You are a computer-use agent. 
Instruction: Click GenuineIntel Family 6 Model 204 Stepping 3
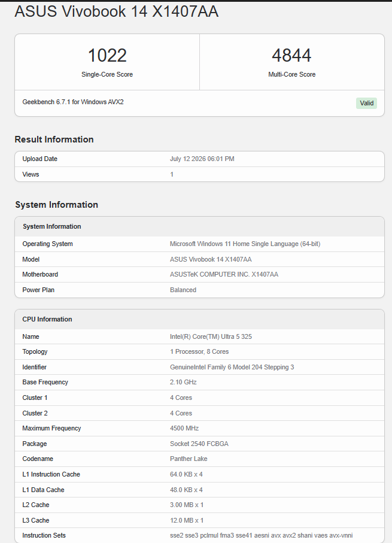click(232, 367)
